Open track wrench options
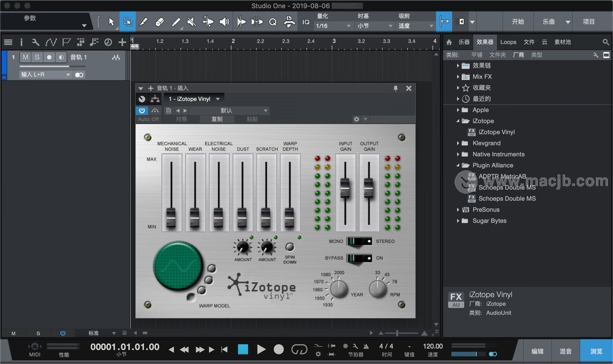Image resolution: width=613 pixels, height=364 pixels. [x=35, y=42]
